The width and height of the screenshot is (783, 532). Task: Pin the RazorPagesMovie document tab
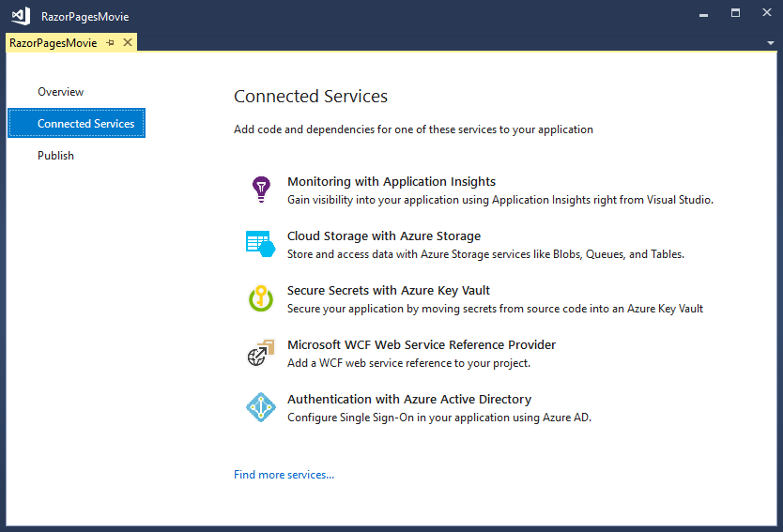pos(110,43)
